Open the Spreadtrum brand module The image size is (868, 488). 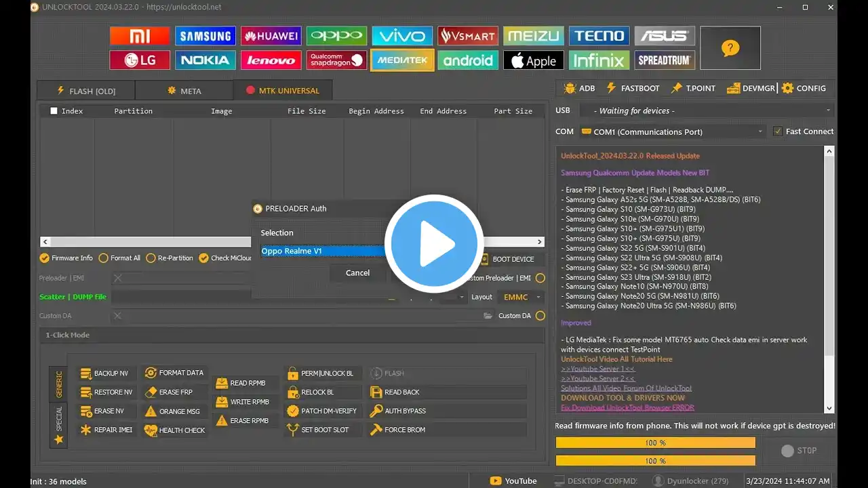pyautogui.click(x=665, y=60)
